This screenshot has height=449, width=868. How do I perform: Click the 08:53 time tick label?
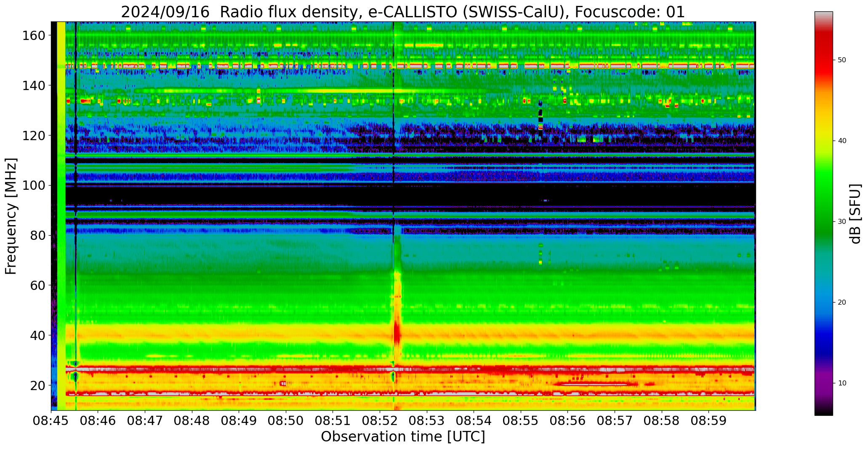pyautogui.click(x=427, y=421)
